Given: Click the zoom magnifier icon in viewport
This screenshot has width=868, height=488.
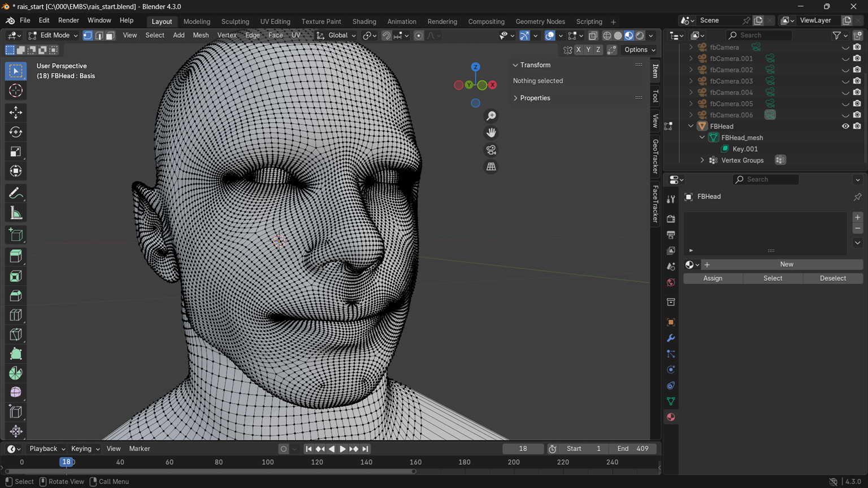Looking at the screenshot, I should point(491,116).
